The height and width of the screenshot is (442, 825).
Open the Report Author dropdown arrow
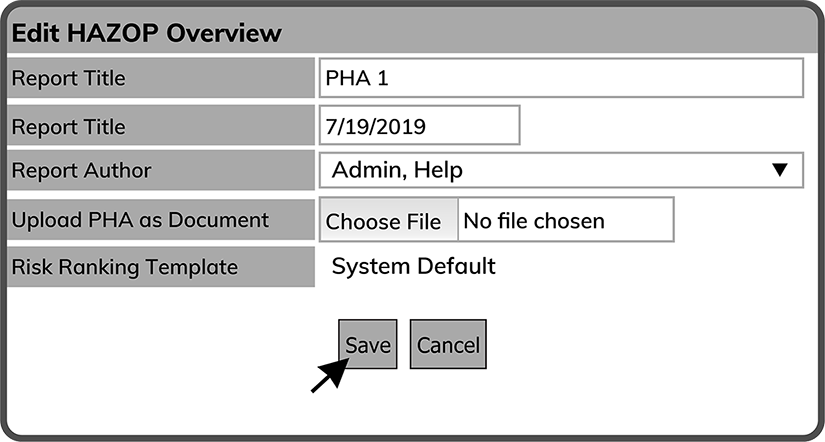[781, 170]
